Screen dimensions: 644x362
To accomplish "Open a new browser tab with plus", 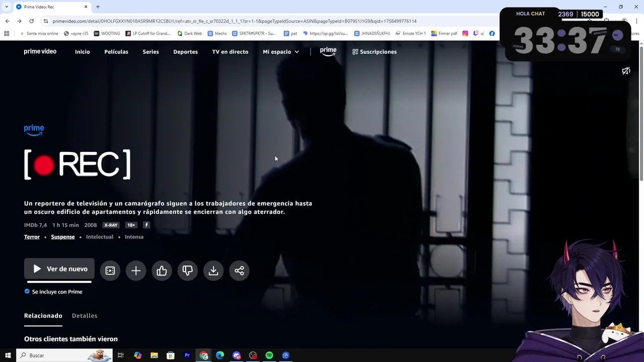I will pyautogui.click(x=98, y=7).
